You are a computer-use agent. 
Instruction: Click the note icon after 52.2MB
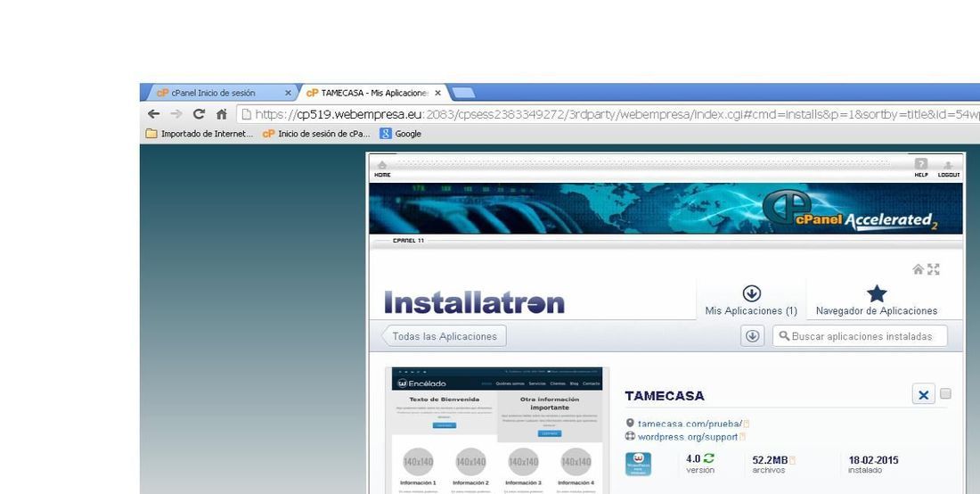pos(793,461)
